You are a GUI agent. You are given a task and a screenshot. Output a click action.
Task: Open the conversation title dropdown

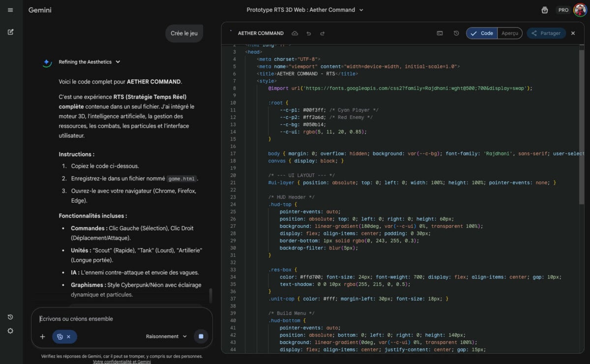[x=361, y=10]
